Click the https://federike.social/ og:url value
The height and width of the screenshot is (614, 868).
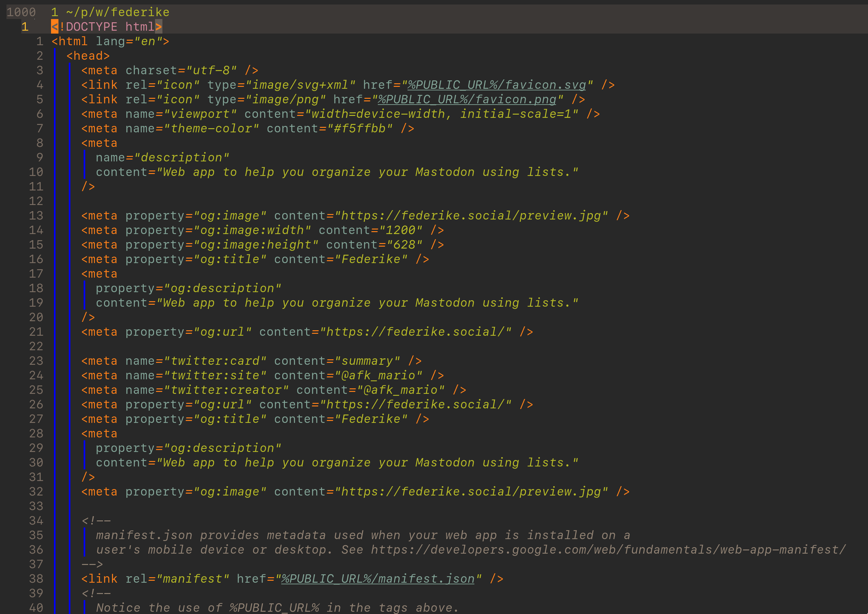point(415,332)
